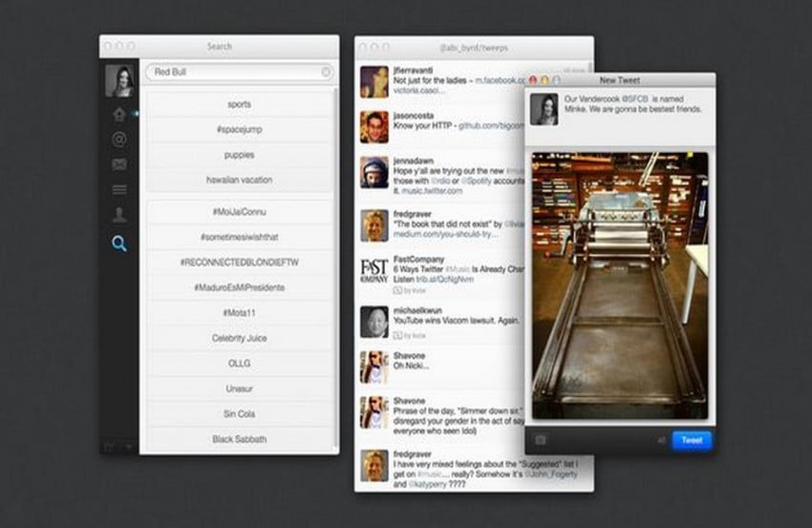Select saved search '#spacejump'
This screenshot has width=812, height=528.
pos(239,130)
